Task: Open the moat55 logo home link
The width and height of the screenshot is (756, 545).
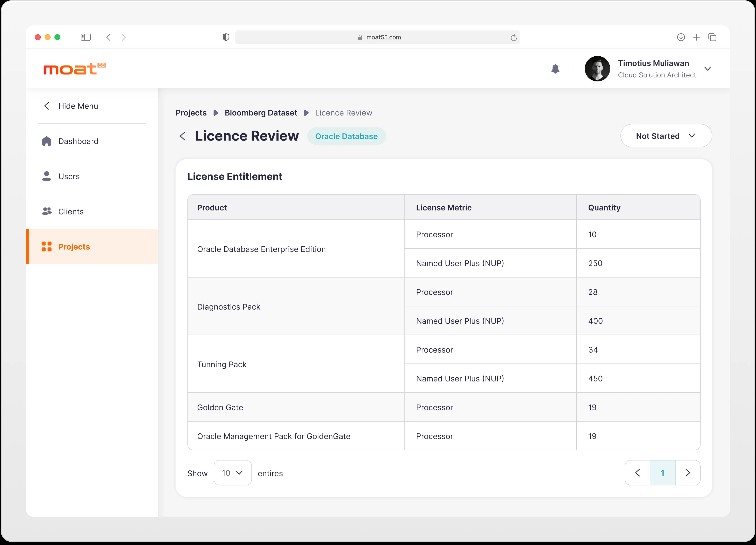Action: click(74, 69)
